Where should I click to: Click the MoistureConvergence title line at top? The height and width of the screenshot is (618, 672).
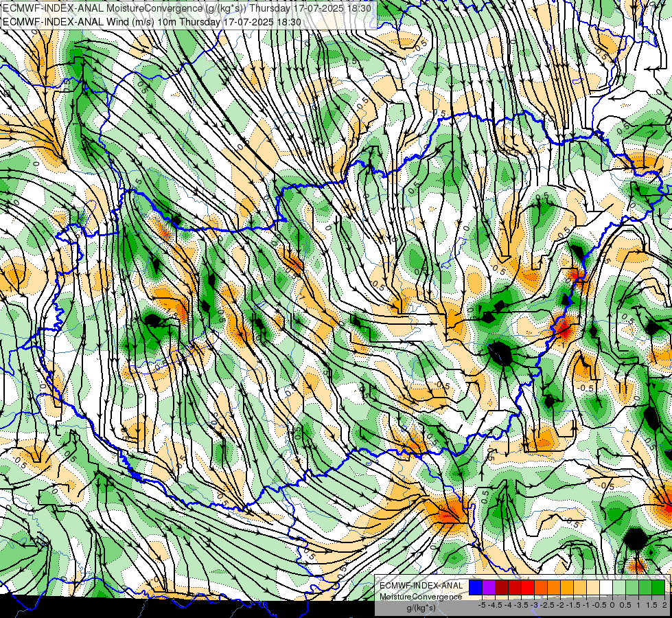187,8
